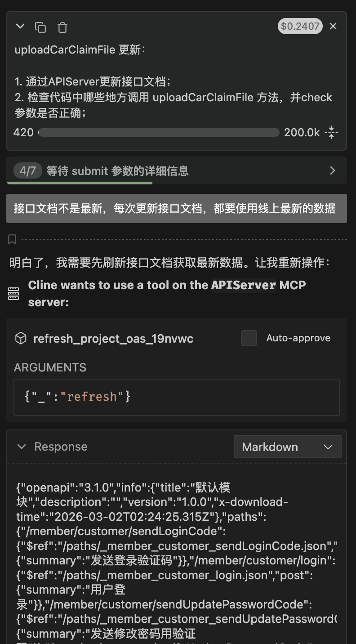Click the ARGUMENTS JSON code box

[177, 397]
